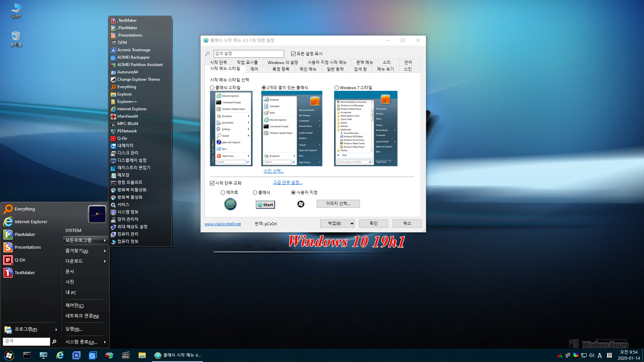Select 사용자 지정 start button radio
Viewport: 644px width, 362px height.
(x=293, y=192)
